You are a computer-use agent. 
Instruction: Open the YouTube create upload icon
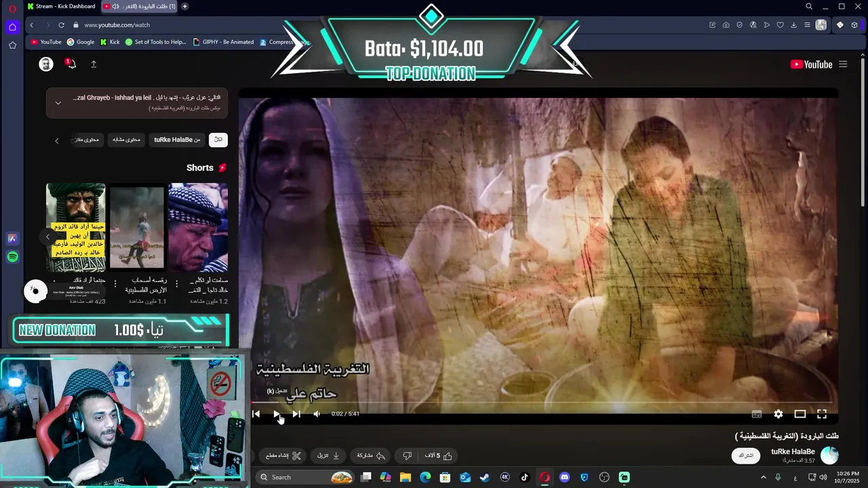coord(94,64)
